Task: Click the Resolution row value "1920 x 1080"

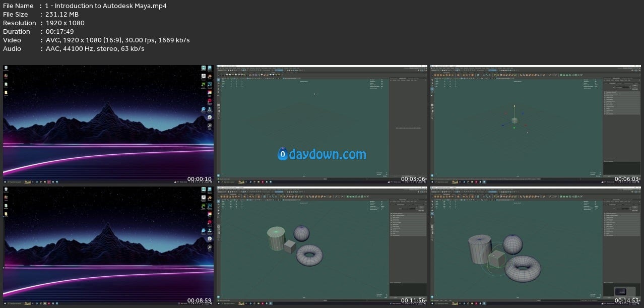Action: (x=65, y=23)
